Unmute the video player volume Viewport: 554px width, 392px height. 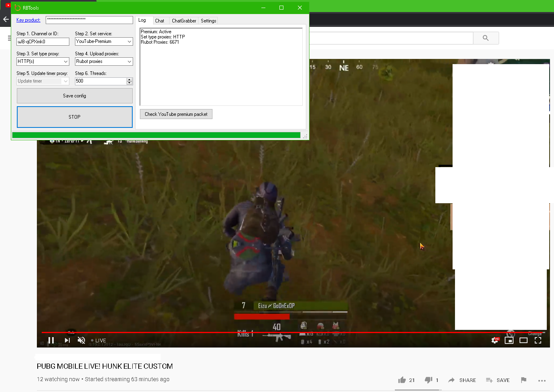point(81,340)
